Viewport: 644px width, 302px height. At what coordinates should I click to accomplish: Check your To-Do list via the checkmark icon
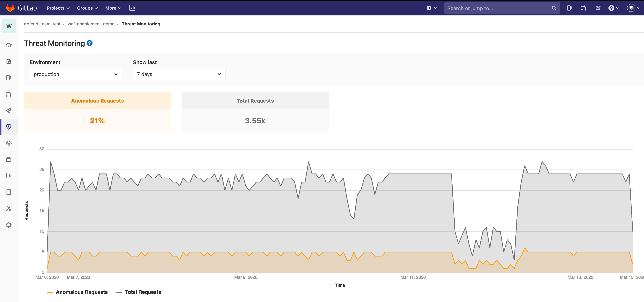click(x=598, y=8)
